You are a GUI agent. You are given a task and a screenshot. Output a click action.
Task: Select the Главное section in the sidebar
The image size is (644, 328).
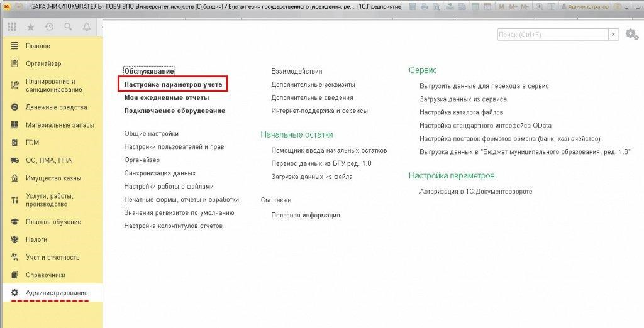pos(38,46)
